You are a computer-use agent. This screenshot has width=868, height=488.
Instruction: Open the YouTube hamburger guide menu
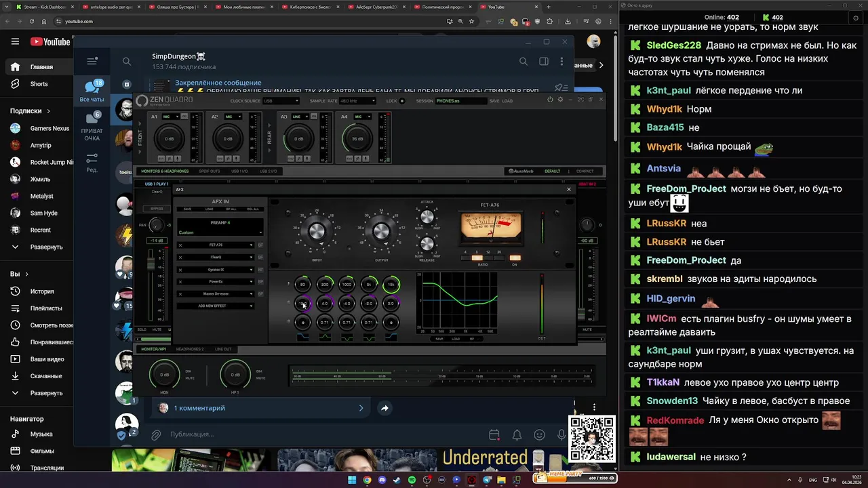click(15, 41)
